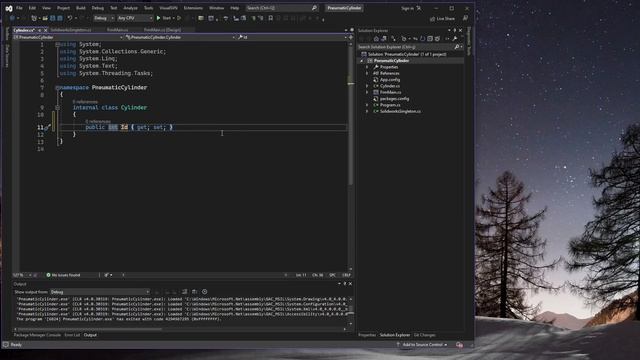Collapse the PneumaticCylinder project node
640x360 pixels.
(361, 61)
